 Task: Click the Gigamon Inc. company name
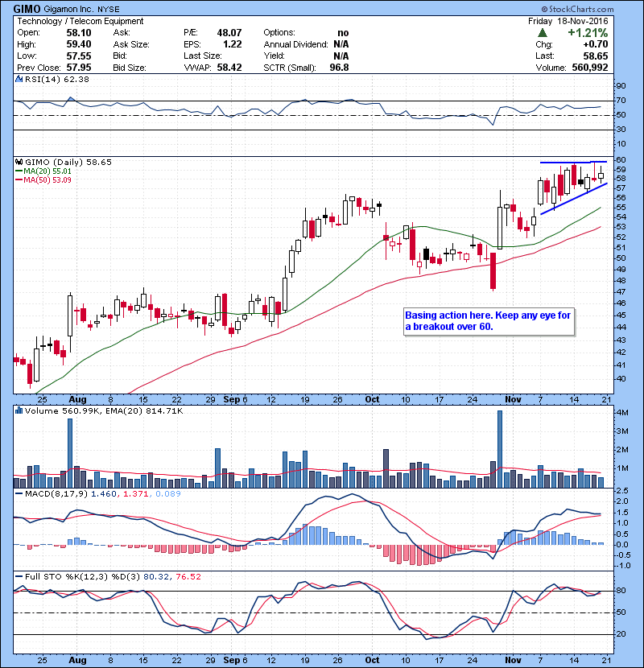(x=69, y=9)
